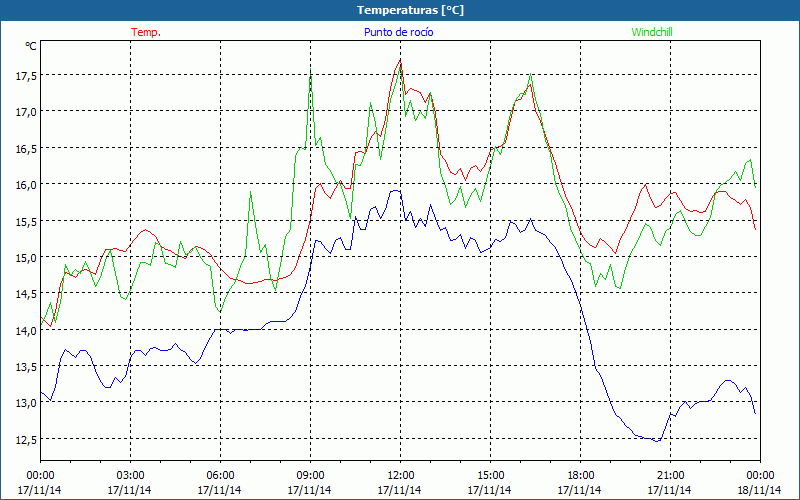Click the 18/11/14 date label
This screenshot has width=800, height=500.
pyautogui.click(x=760, y=490)
